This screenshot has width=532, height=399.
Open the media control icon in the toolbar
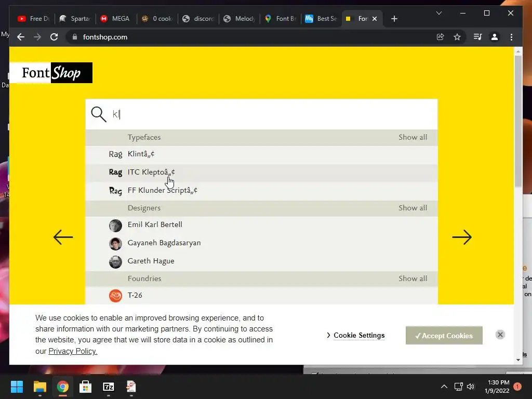[x=478, y=37]
